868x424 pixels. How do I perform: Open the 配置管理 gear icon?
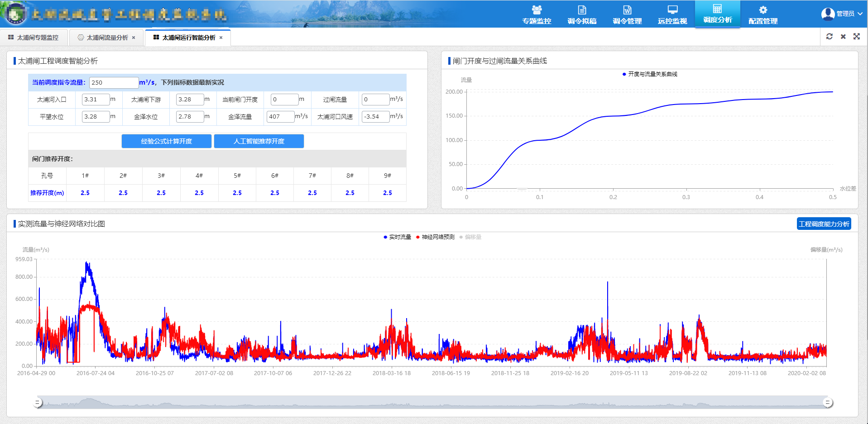pyautogui.click(x=763, y=10)
